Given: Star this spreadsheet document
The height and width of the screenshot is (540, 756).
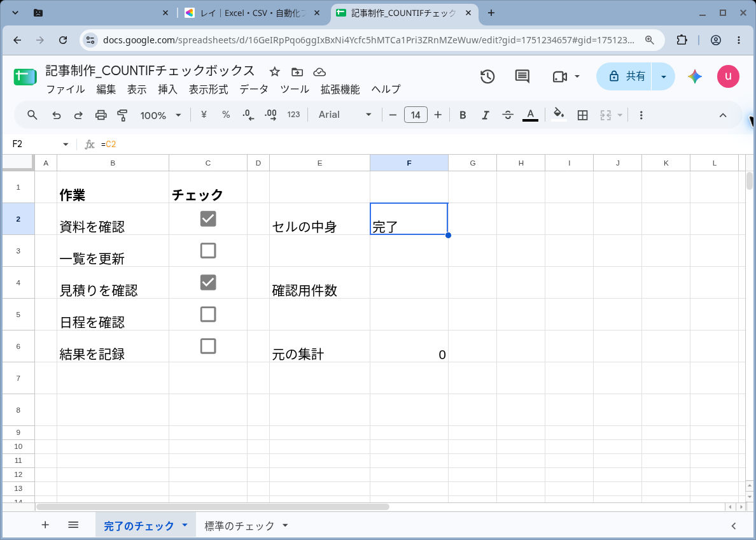Looking at the screenshot, I should (x=275, y=72).
